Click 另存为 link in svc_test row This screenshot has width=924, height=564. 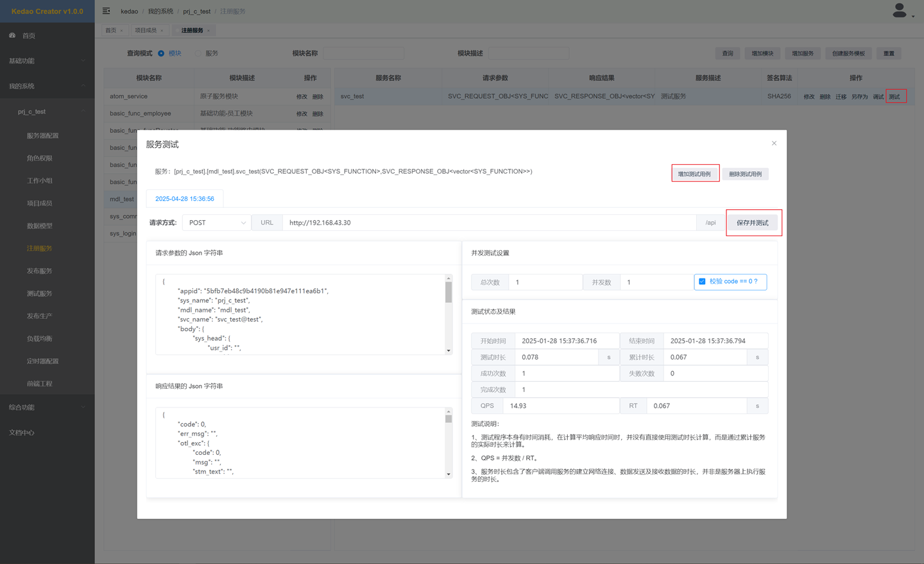pyautogui.click(x=860, y=97)
